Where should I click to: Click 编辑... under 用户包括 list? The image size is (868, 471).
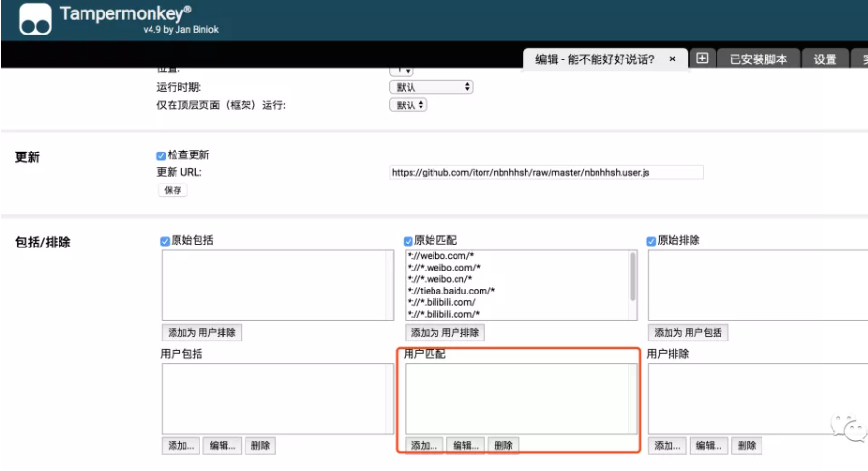223,445
